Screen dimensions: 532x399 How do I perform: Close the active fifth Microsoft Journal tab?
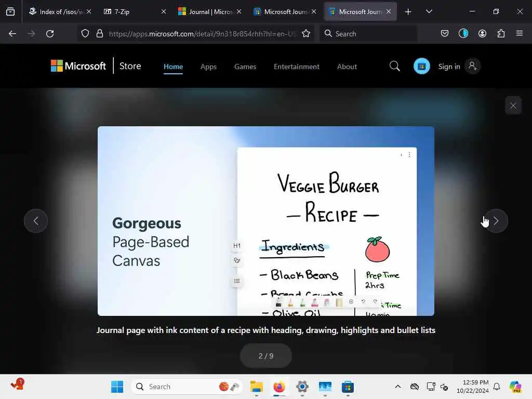tap(389, 11)
